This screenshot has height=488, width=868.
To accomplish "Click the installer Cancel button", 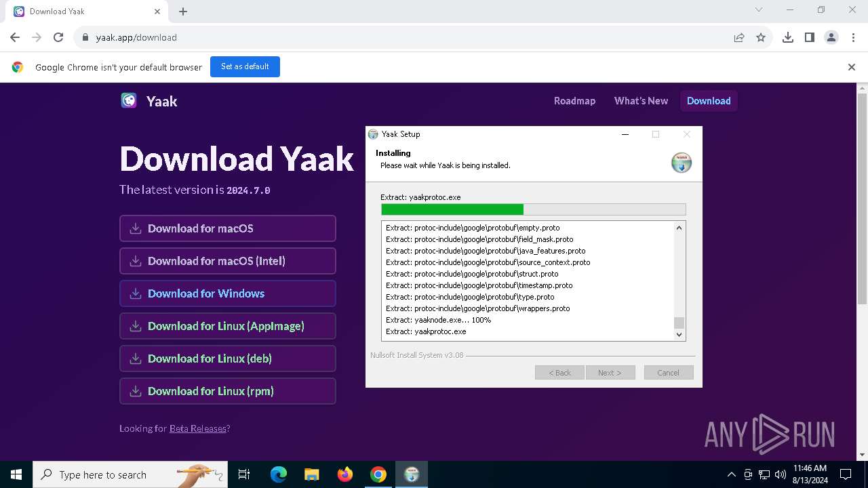I will coord(668,373).
